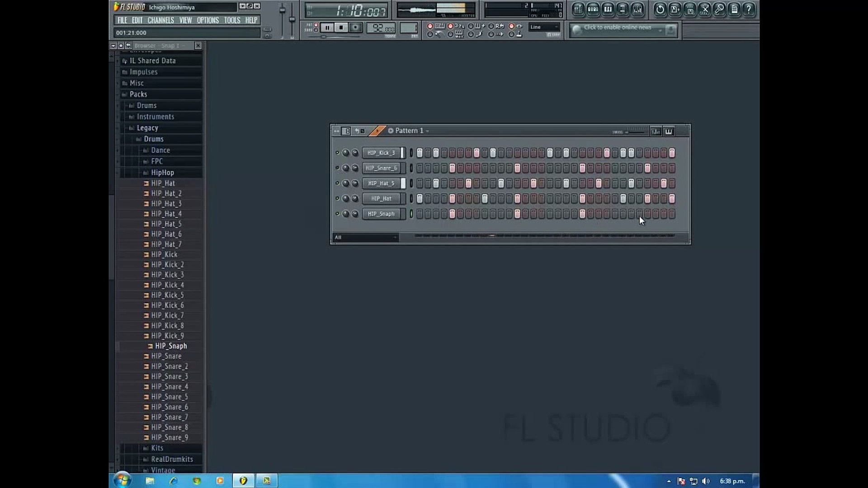Screen dimensions: 868x488
Task: Open the Graph editor in the channel rack
Action: click(655, 131)
